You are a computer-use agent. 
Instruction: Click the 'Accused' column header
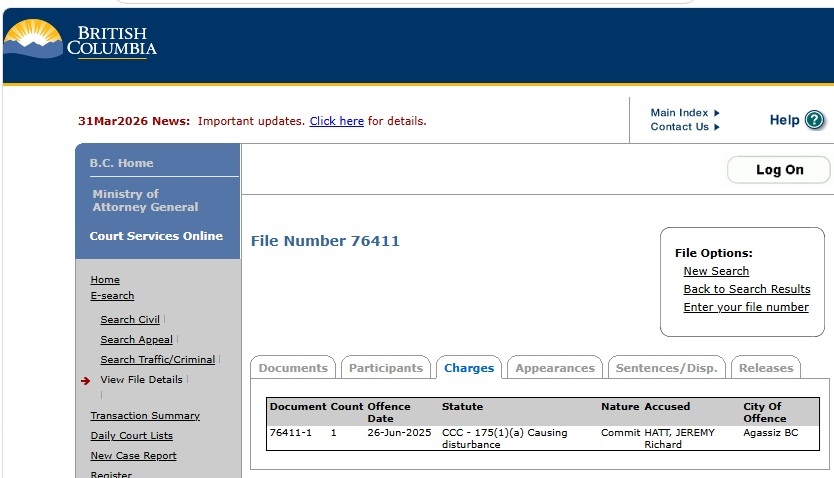[667, 406]
